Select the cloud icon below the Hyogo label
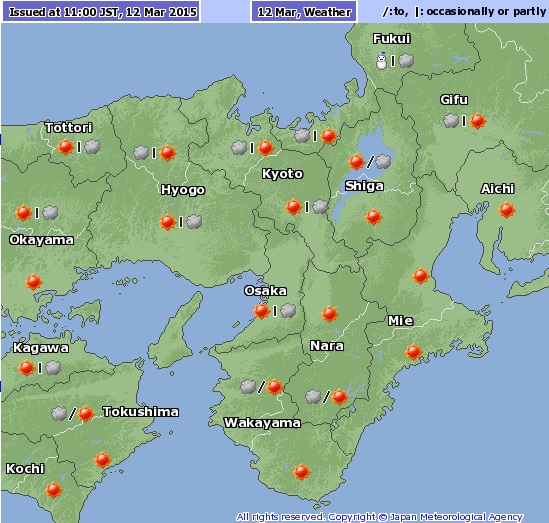 coord(194,222)
